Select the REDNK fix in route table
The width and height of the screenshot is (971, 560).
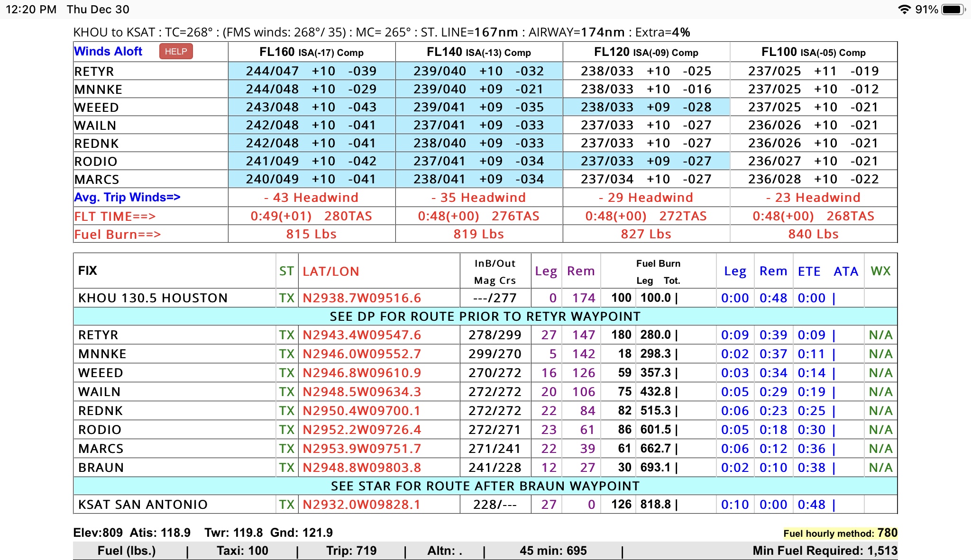pyautogui.click(x=101, y=411)
